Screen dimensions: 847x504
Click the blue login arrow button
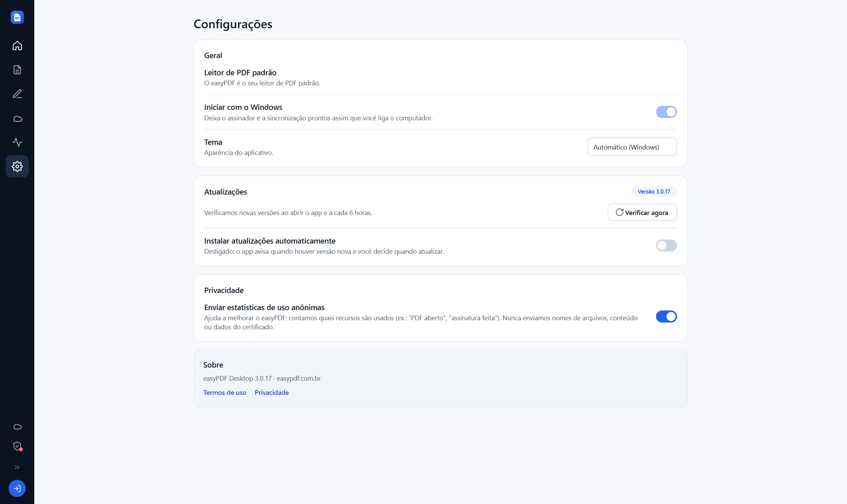tap(17, 489)
